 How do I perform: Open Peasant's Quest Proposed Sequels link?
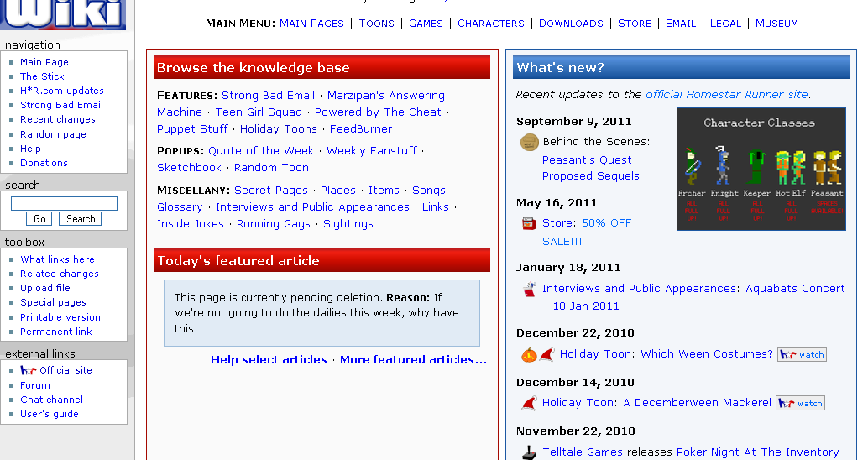[x=590, y=168]
